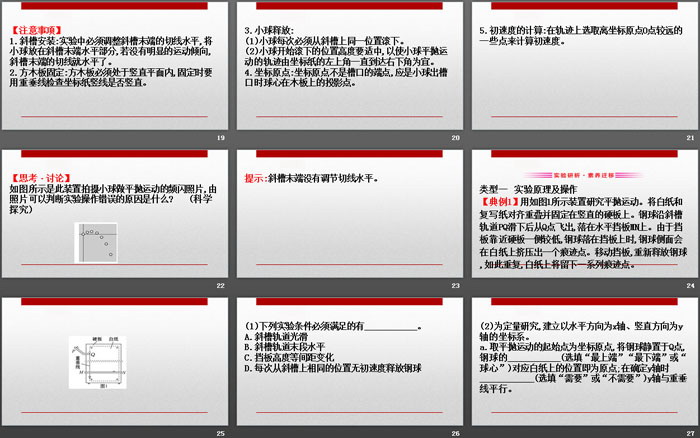Image resolution: width=700 pixels, height=438 pixels.
Task: Select slide 23 thumbnail with 提示 answer
Action: coord(350,214)
